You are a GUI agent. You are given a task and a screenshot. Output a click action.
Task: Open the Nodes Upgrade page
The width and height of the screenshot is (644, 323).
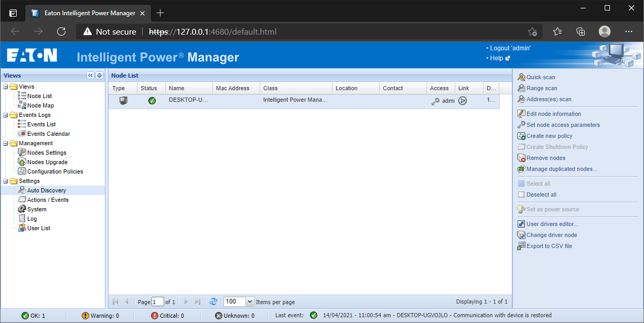pos(47,162)
